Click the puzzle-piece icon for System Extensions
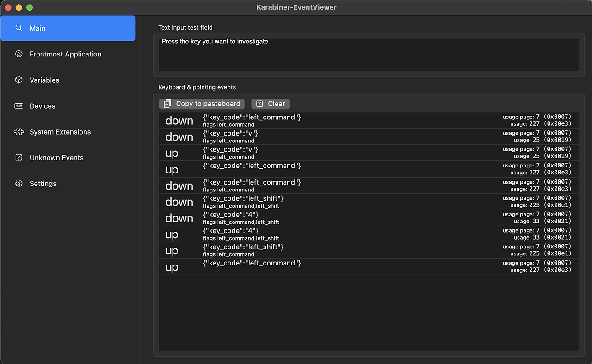Image resolution: width=592 pixels, height=364 pixels. click(x=19, y=132)
